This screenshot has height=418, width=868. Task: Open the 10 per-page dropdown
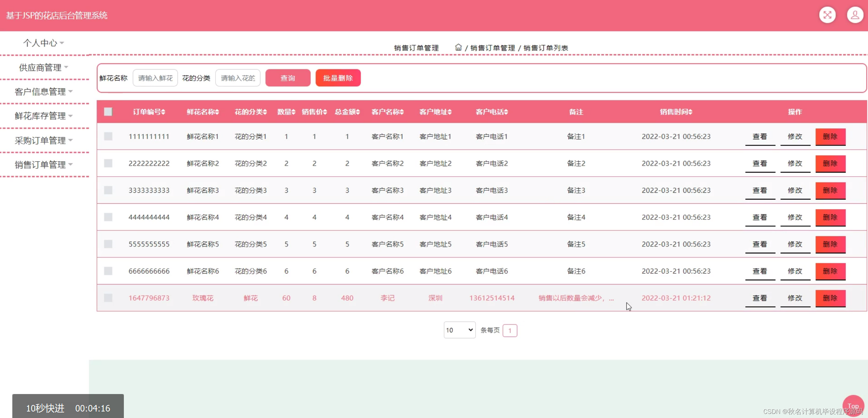pos(459,330)
